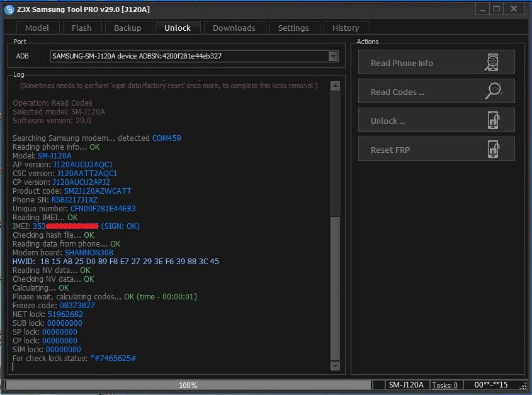Screen dimensions: 532x395
Task: Click the CP lock 00000000 value
Action: click(60, 341)
